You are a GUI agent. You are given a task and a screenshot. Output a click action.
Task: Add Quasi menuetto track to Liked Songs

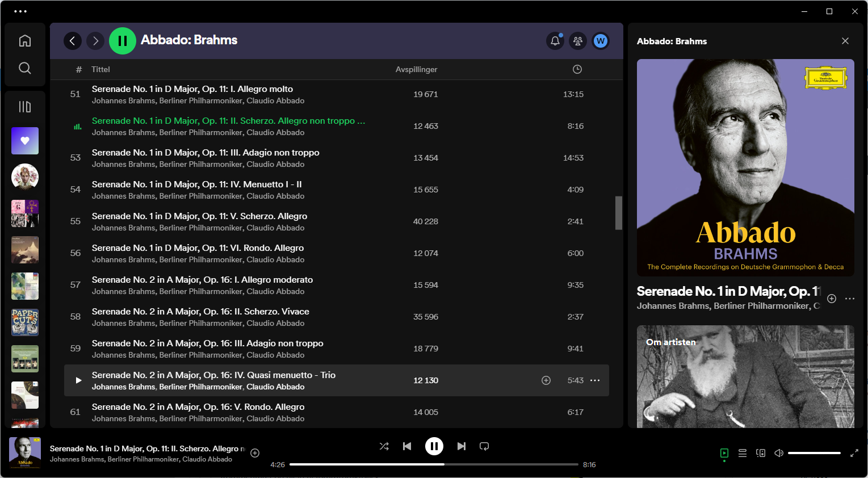point(546,380)
